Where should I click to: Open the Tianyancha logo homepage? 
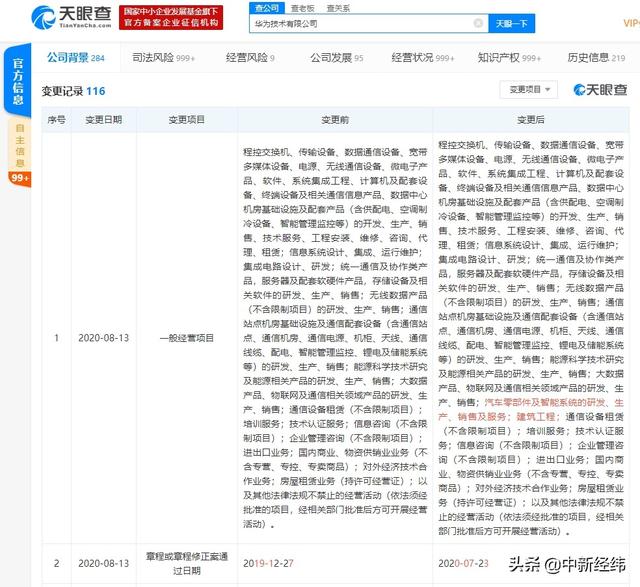coord(71,18)
